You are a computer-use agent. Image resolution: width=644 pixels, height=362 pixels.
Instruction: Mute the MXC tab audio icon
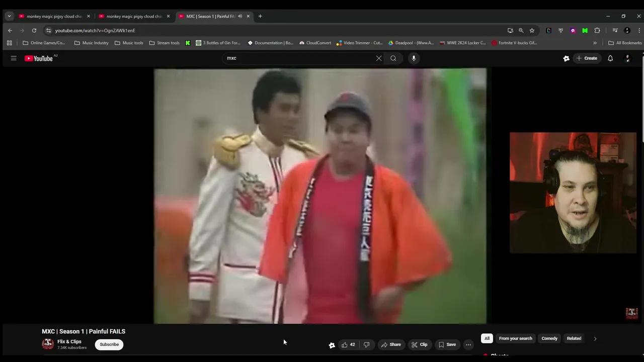tap(240, 16)
